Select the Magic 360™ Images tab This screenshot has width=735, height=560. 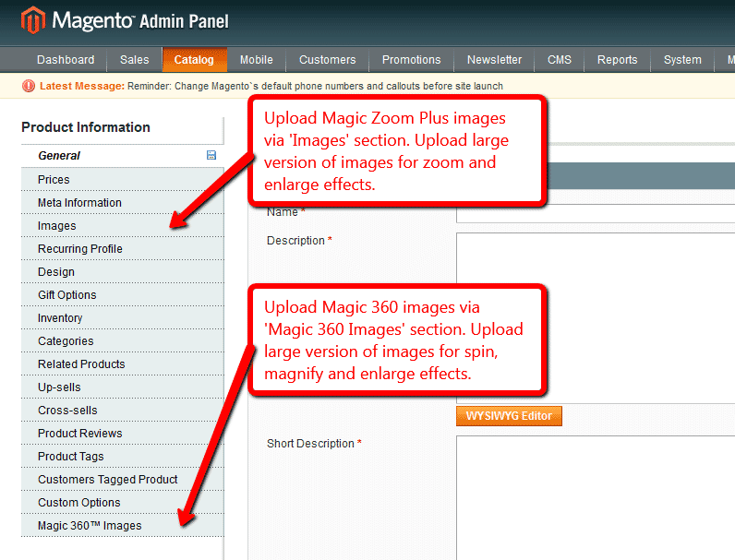click(x=122, y=525)
